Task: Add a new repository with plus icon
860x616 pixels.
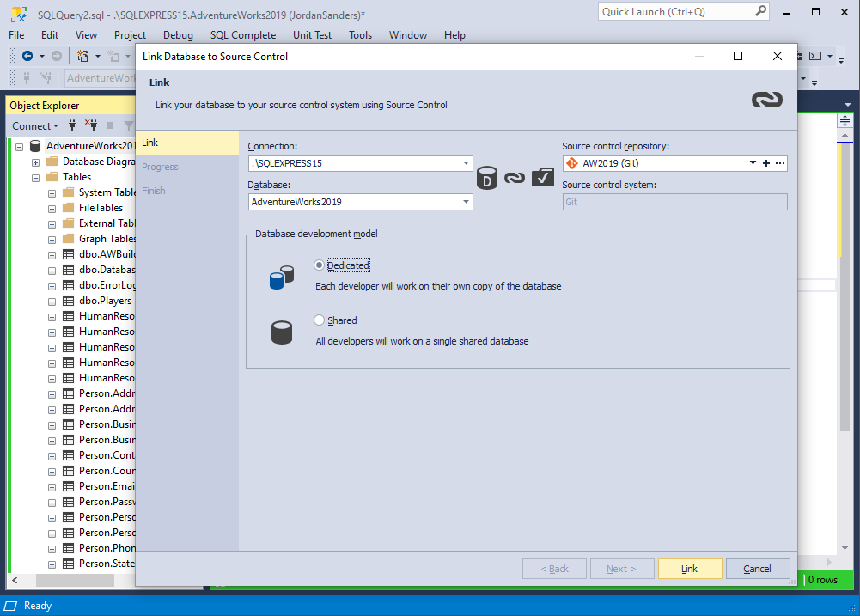Action: (766, 163)
